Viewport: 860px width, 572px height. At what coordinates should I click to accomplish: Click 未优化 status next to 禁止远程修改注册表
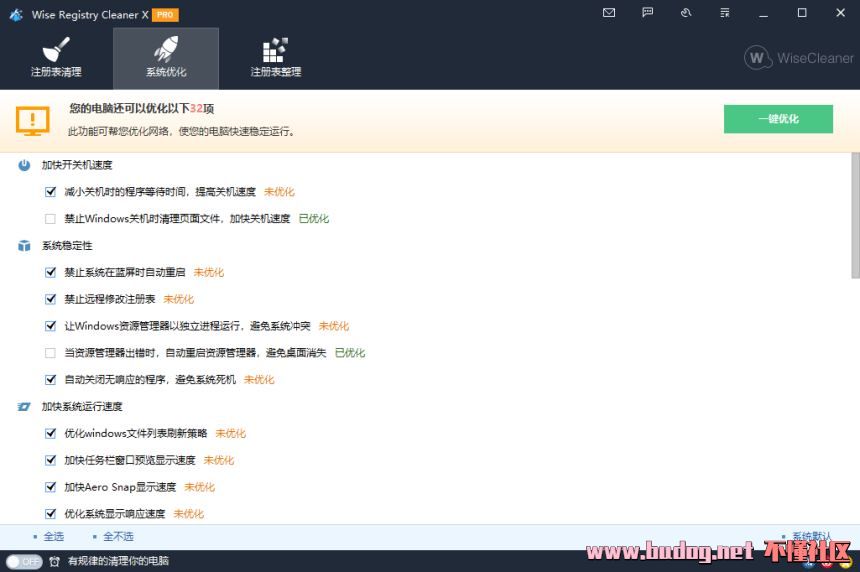point(178,299)
